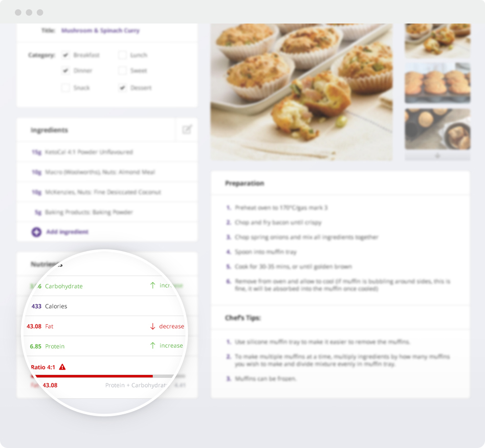
Task: Uncheck the Dinner category checkbox
Action: coord(65,71)
